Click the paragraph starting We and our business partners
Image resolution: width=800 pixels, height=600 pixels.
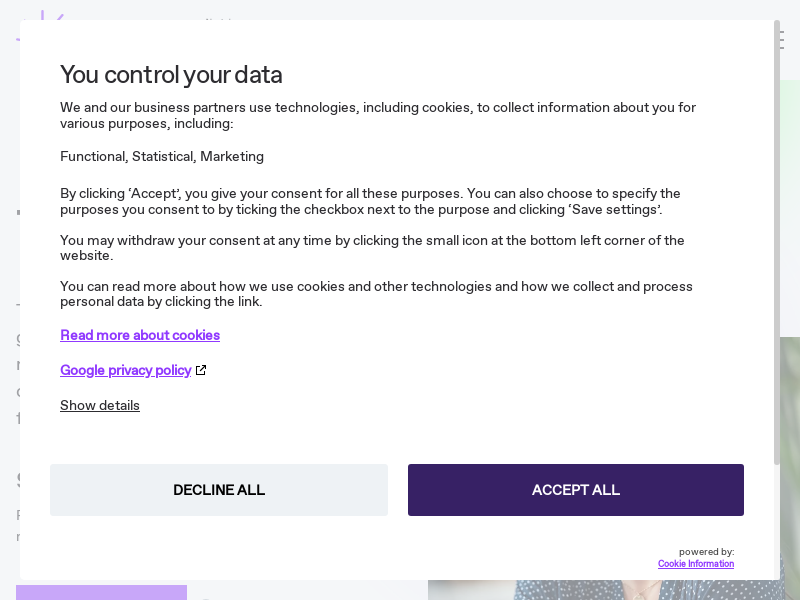coord(378,115)
